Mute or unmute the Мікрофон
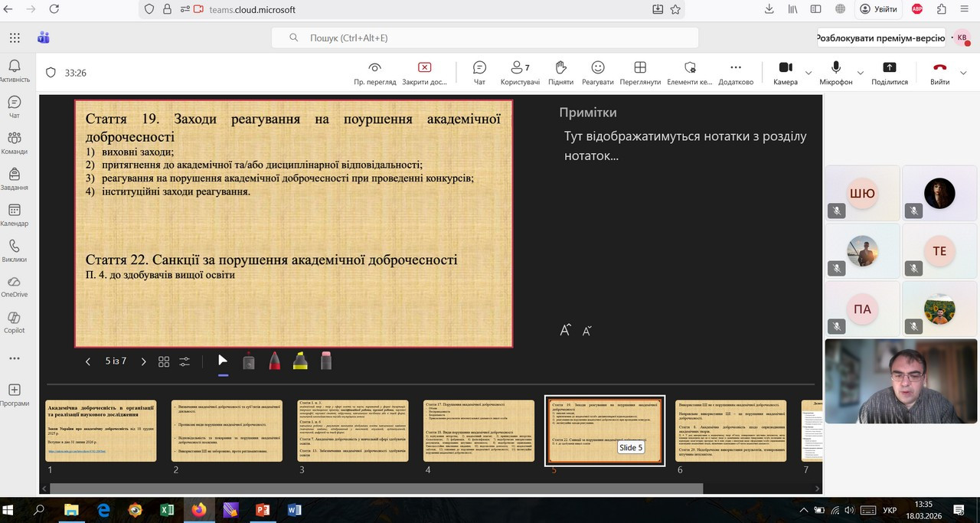The height and width of the screenshot is (523, 980). [835, 72]
